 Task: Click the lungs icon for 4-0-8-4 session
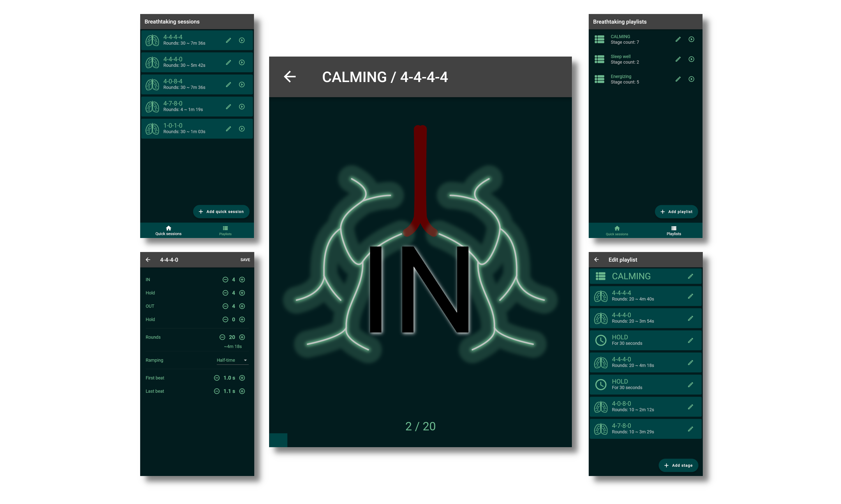point(152,84)
